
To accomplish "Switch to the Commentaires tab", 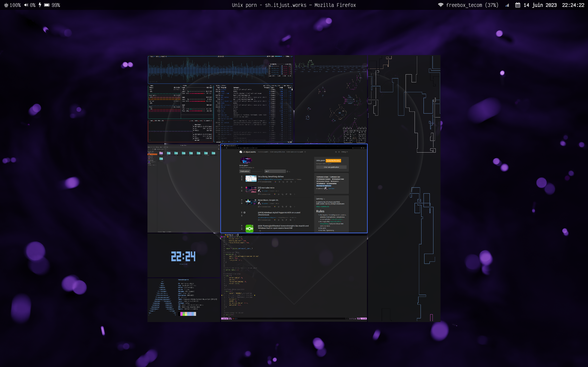I will pyautogui.click(x=257, y=171).
